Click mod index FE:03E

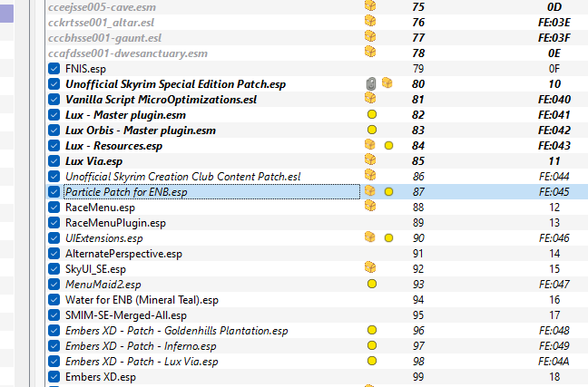(x=554, y=23)
